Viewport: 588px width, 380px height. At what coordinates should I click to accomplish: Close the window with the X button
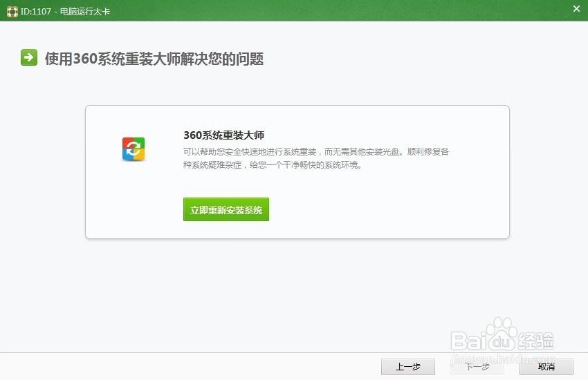[576, 8]
